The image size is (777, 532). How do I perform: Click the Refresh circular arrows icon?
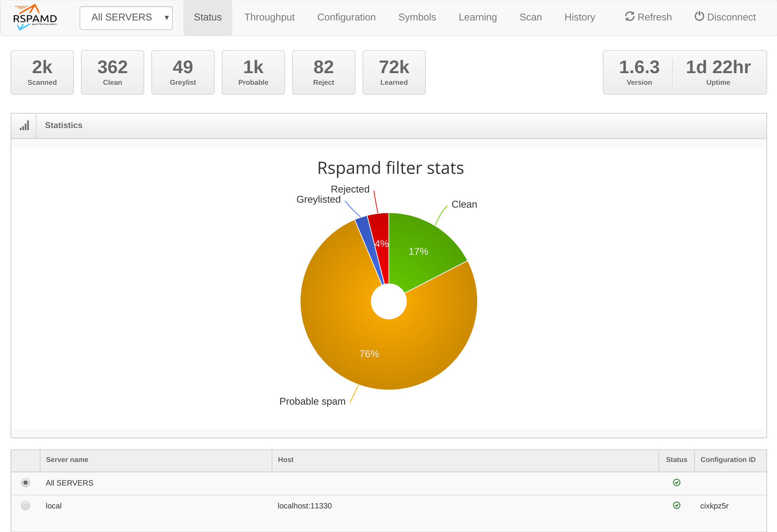(x=630, y=17)
